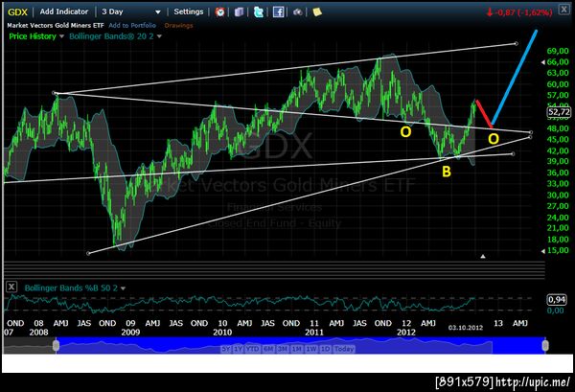
Task: Click the 69,00 price axis label
Action: (x=558, y=51)
